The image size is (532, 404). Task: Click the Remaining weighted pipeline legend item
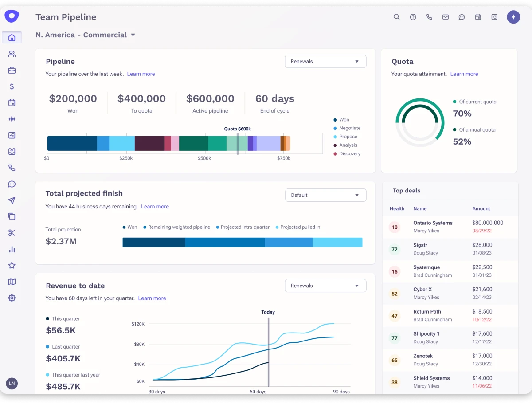[176, 227]
